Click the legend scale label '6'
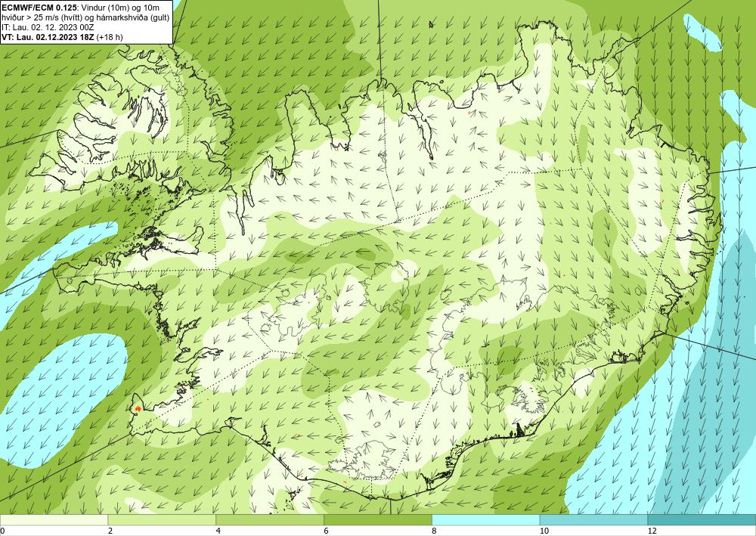 [326, 531]
